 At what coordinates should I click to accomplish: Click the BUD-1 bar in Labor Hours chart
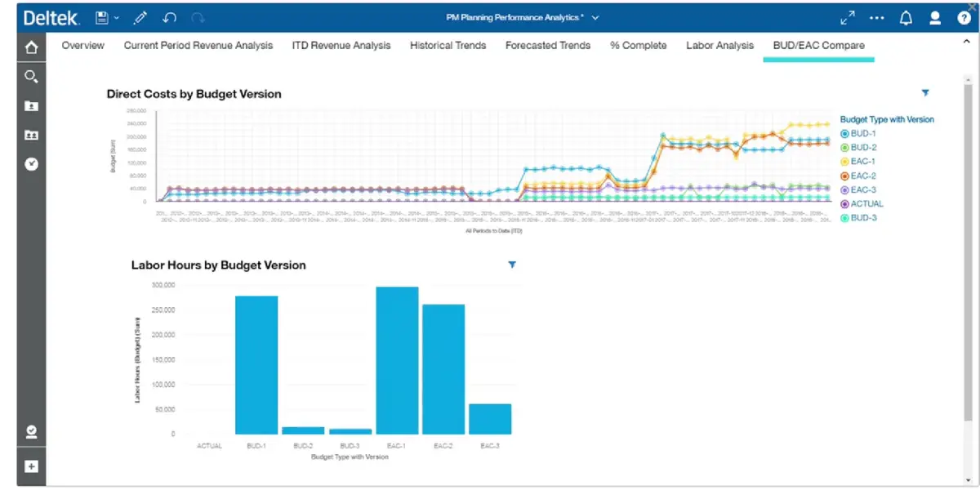tap(256, 365)
